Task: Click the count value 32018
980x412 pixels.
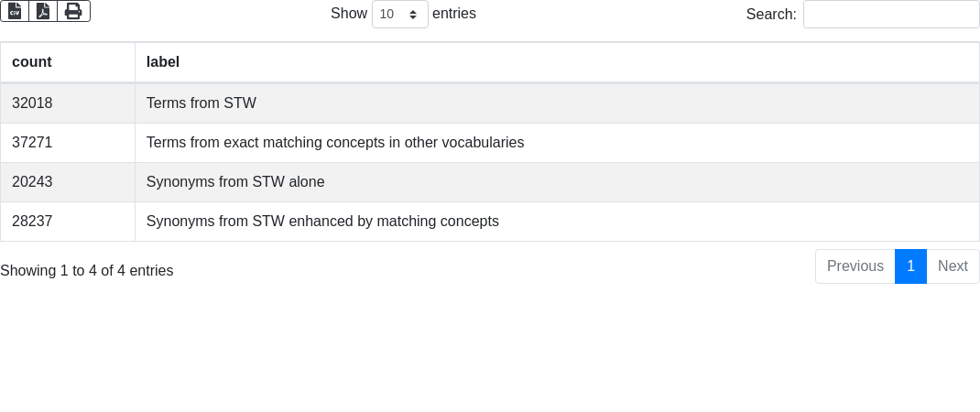Action: point(32,103)
